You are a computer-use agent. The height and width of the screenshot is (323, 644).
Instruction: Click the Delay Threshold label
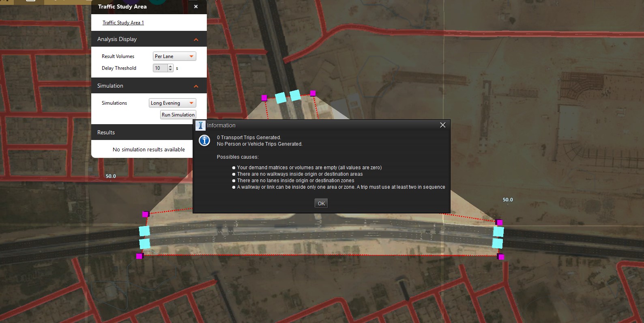119,68
